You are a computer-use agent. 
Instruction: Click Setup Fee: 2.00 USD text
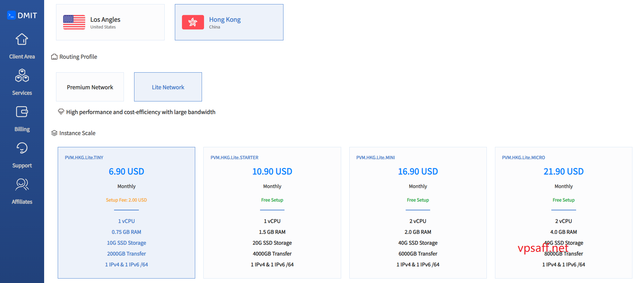(x=126, y=200)
